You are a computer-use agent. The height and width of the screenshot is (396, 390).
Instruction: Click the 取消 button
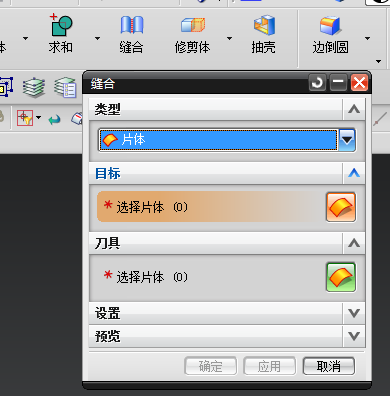pyautogui.click(x=329, y=366)
